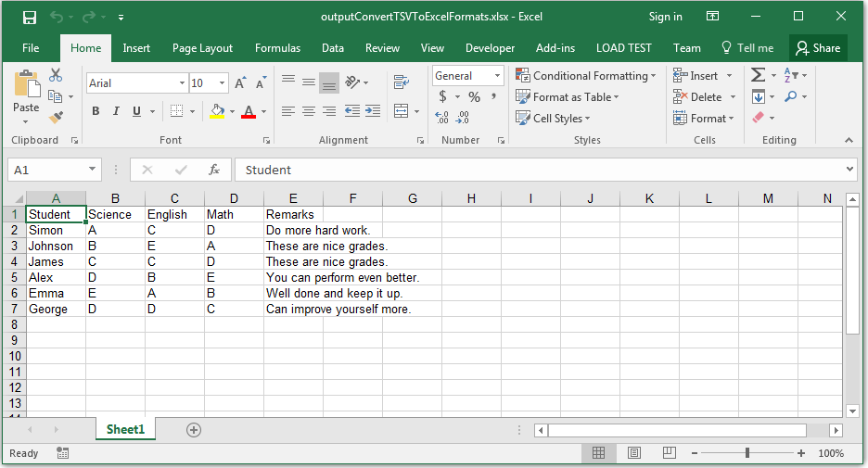This screenshot has height=468, width=868.
Task: Open the font size dropdown
Action: tap(222, 83)
